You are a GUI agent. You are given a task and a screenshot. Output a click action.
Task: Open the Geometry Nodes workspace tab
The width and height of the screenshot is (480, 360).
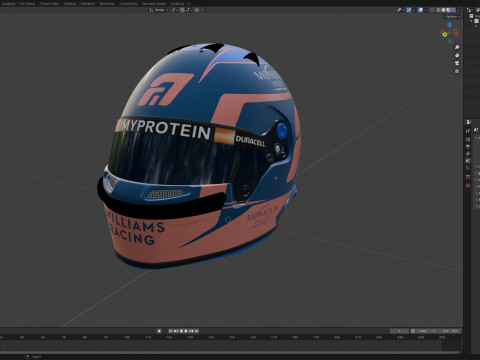(x=154, y=4)
